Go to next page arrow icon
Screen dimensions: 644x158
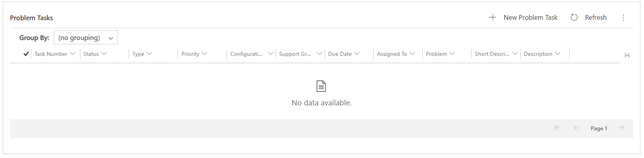(x=621, y=128)
